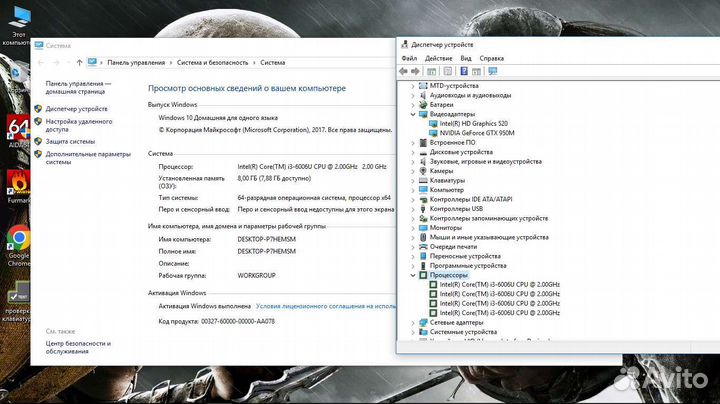Click the Система breadcrumb segment
The height and width of the screenshot is (404, 720).
coord(272,62)
